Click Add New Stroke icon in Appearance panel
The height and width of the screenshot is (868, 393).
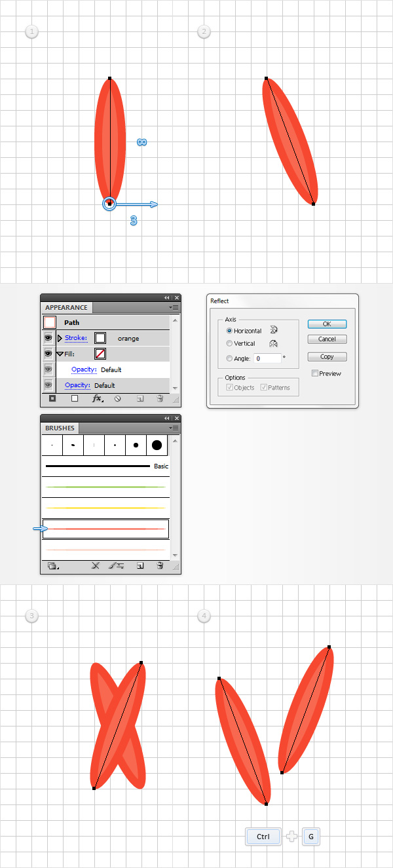pos(53,398)
